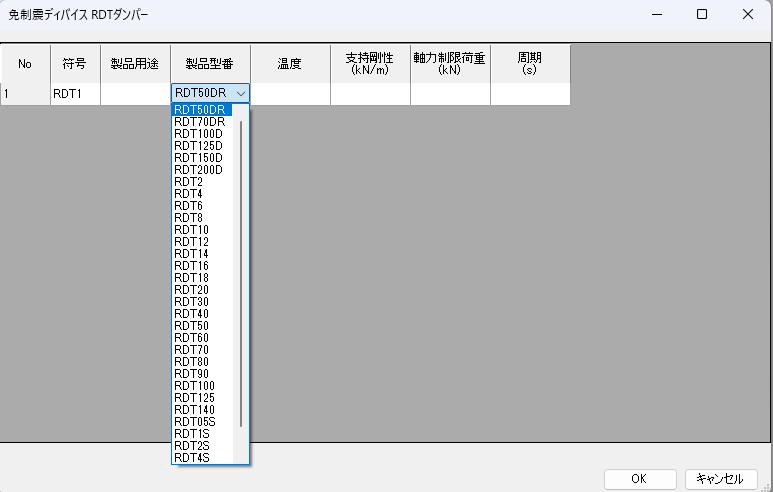Screen dimensions: 773x492
Task: Choose the RDT40 entry
Action: (202, 314)
